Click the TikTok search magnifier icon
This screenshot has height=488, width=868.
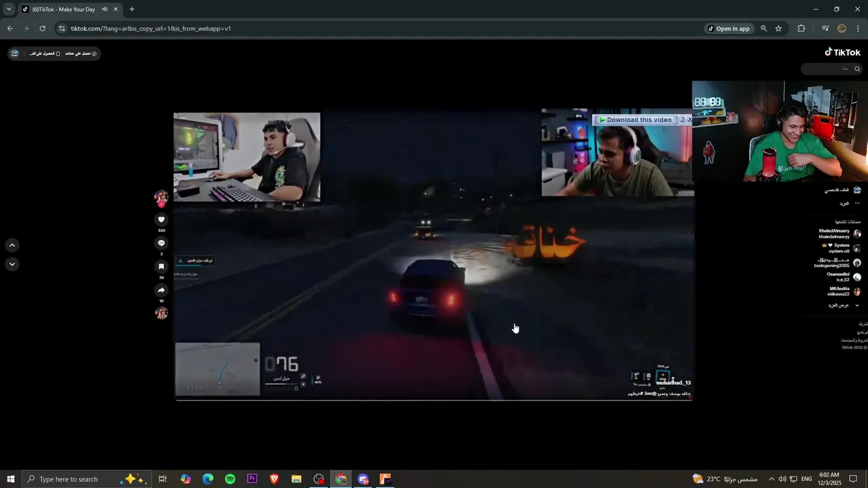(857, 69)
